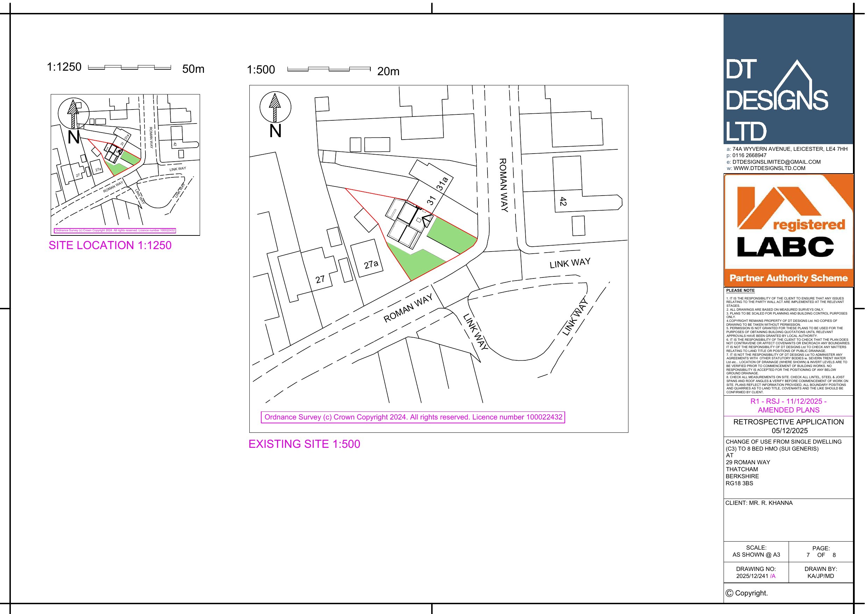Click the Ordnance Survey copyright box on large map
Screen dimensions: 868x614
pos(413,417)
